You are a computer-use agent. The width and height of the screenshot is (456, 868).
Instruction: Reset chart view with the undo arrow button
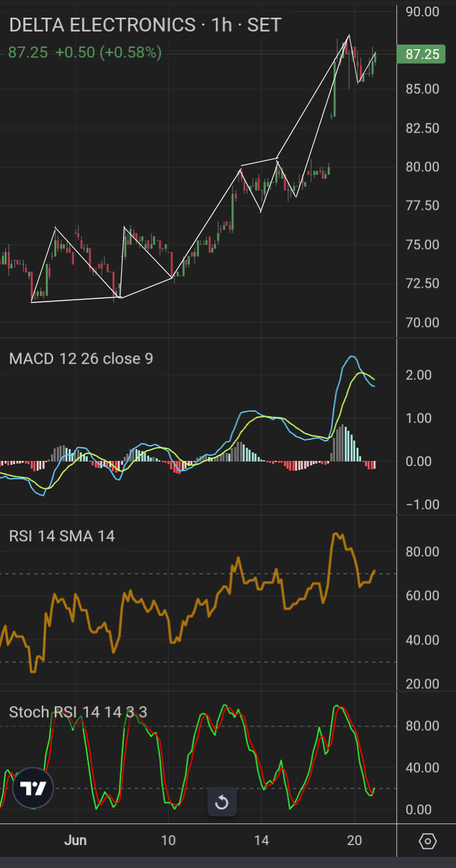[x=221, y=802]
